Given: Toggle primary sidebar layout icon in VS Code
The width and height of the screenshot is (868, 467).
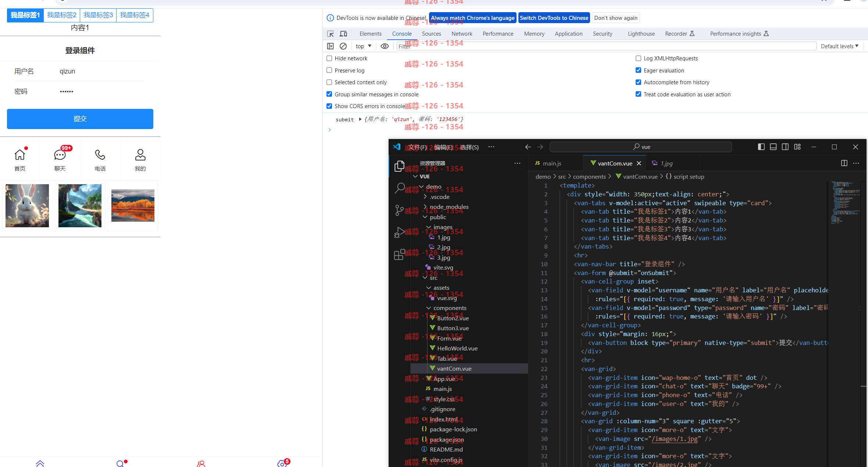Looking at the screenshot, I should click(x=761, y=147).
